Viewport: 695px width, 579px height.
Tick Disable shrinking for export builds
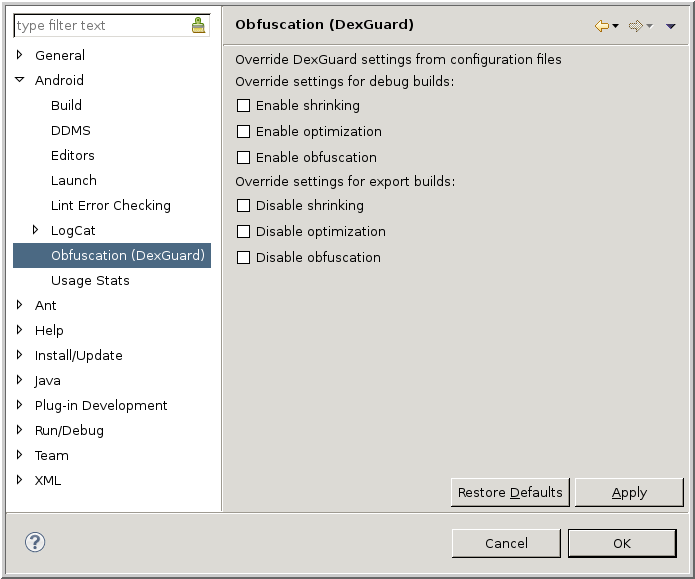(243, 205)
